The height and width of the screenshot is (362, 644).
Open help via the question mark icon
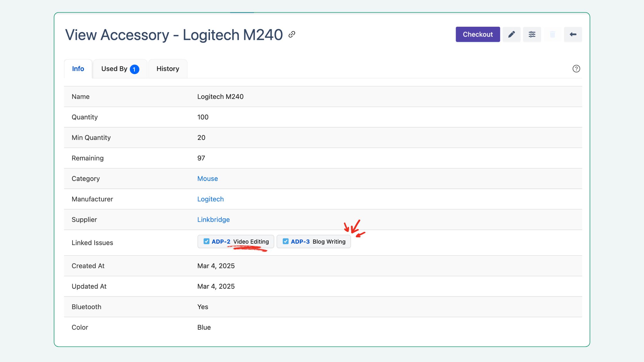pos(576,69)
